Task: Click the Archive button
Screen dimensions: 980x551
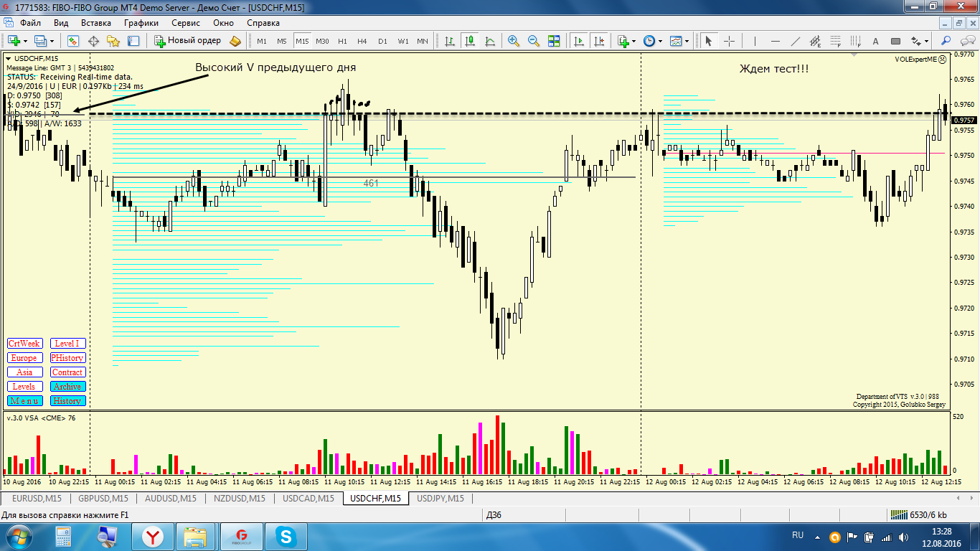Action: (67, 387)
